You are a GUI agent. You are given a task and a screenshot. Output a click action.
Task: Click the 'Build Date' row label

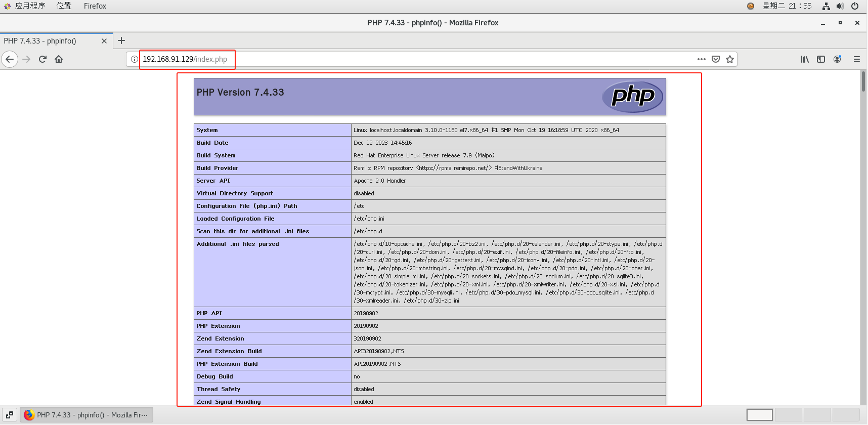point(212,143)
